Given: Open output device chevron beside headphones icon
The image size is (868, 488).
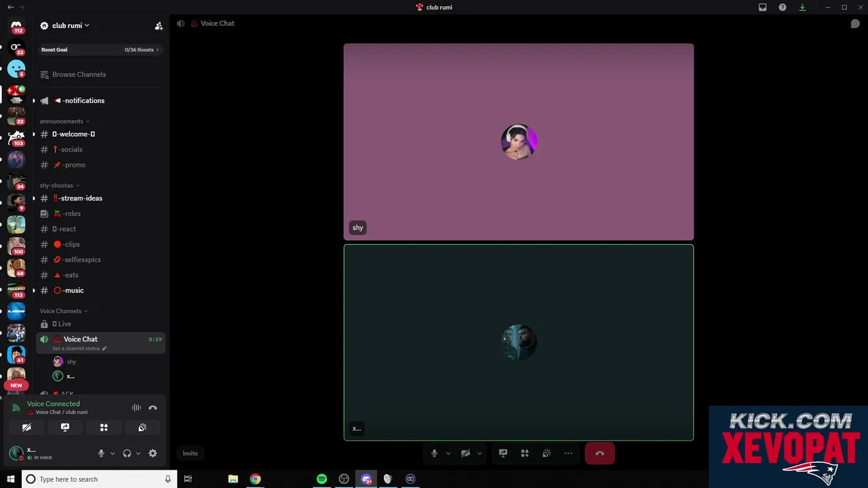Looking at the screenshot, I should 138,453.
